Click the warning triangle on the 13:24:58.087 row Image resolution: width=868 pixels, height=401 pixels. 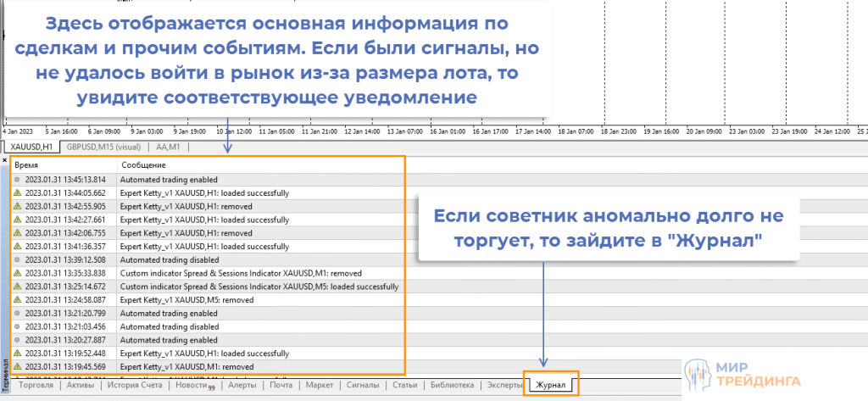(x=16, y=299)
